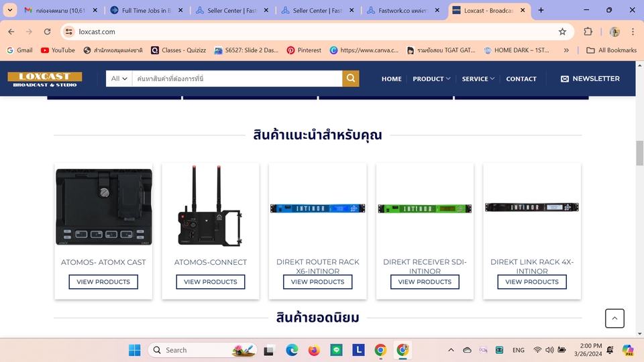Open the black Intinor link rack image
Screen dimensions: 644x362
coord(532,207)
